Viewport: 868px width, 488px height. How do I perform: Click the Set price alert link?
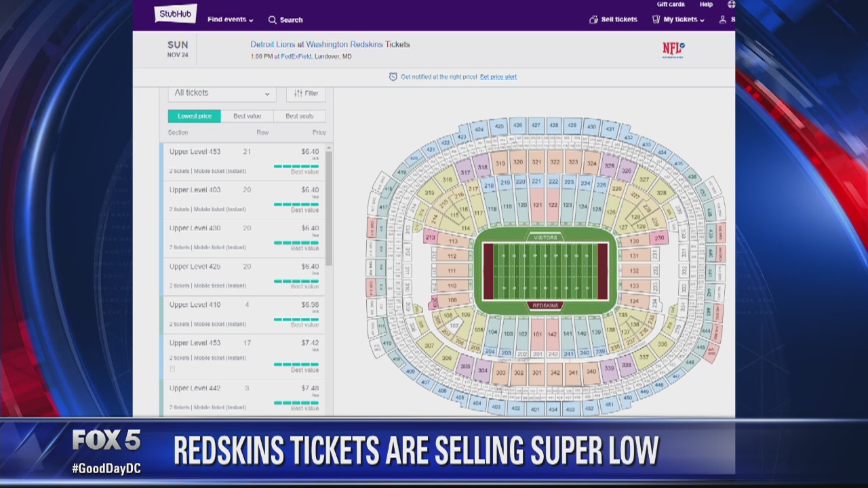(x=498, y=77)
